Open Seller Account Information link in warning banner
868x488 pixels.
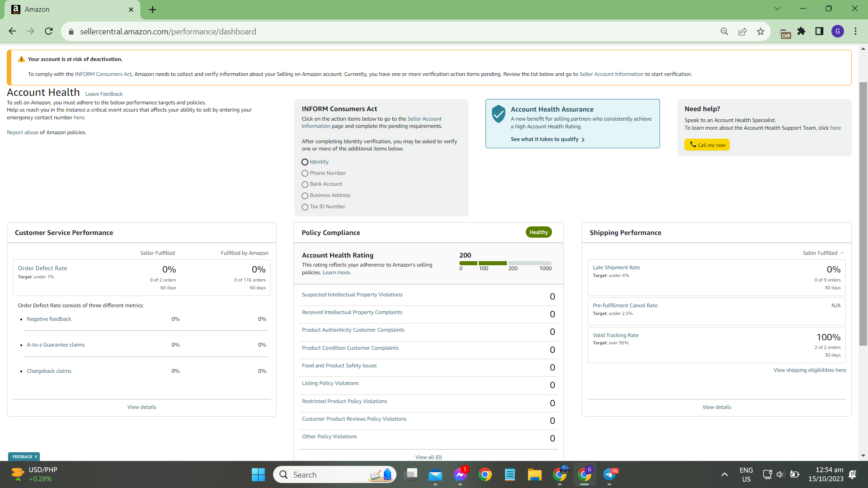[x=611, y=74]
